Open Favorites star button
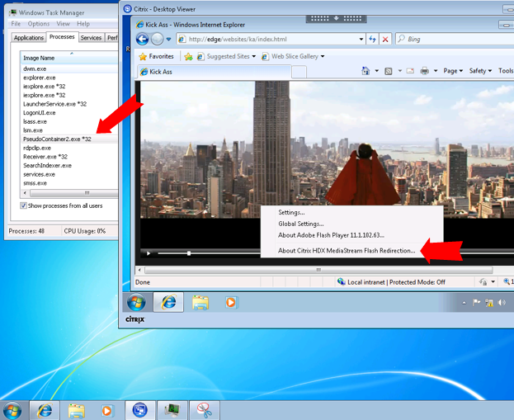514x420 pixels. click(156, 56)
